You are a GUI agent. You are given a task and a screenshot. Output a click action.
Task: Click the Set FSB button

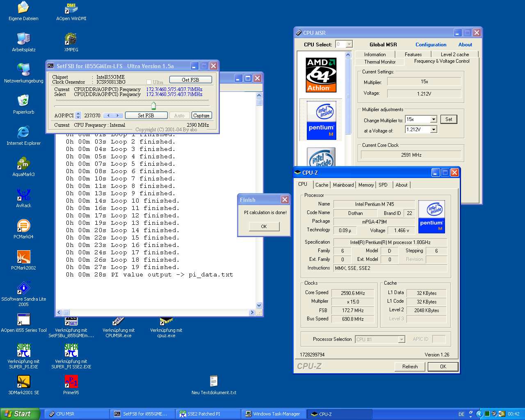146,116
